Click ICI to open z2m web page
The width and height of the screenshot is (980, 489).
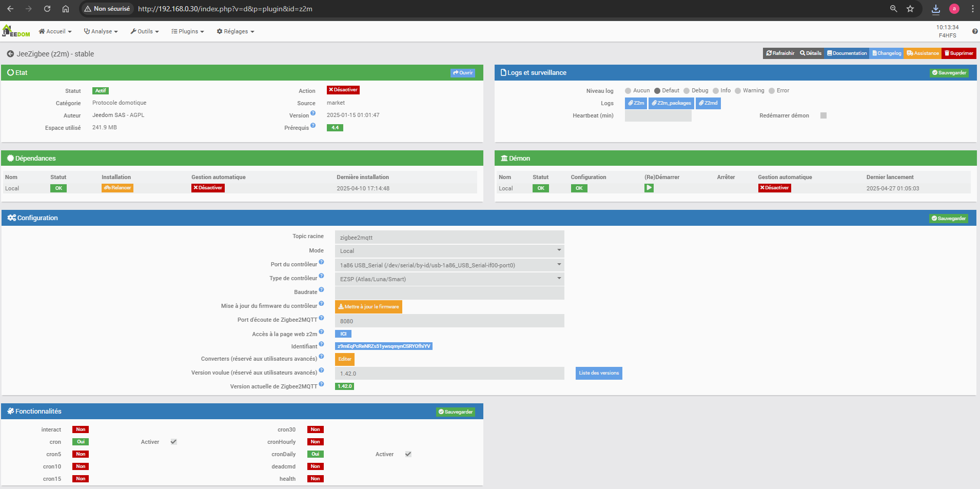coord(343,334)
